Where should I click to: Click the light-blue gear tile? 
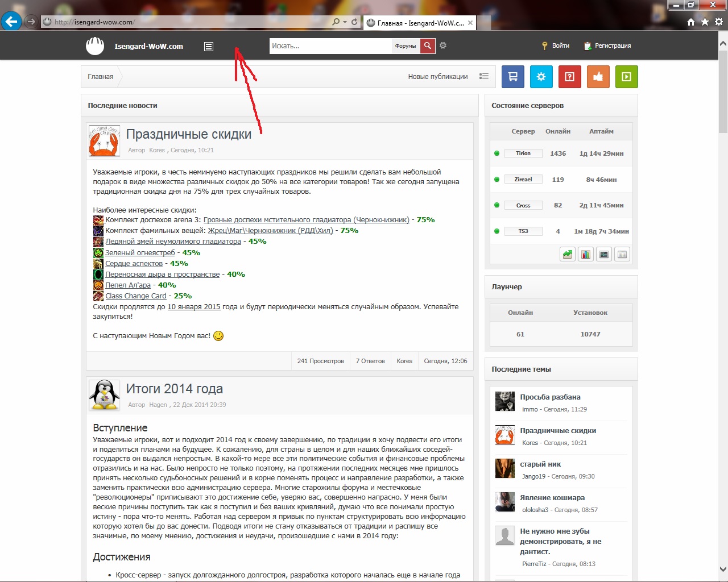[541, 77]
